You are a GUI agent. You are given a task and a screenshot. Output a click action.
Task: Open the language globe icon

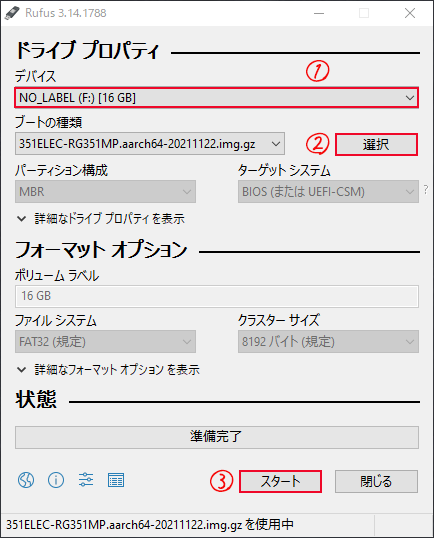26,480
